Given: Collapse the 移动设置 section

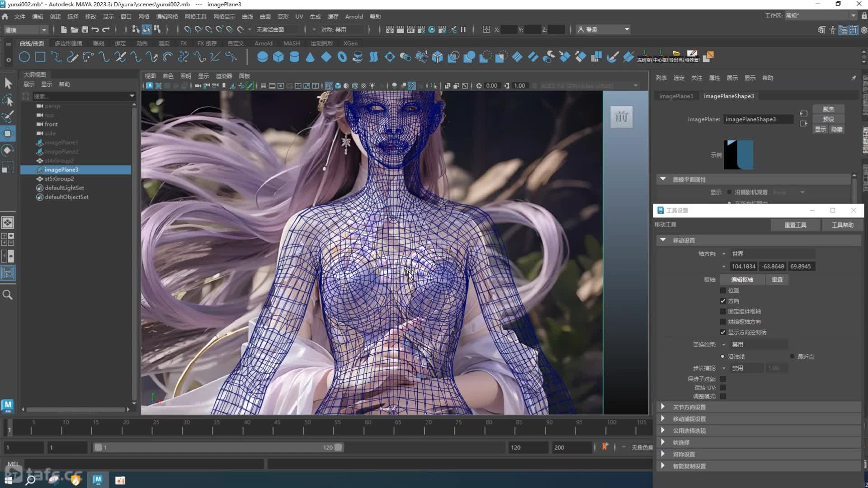Looking at the screenshot, I should pyautogui.click(x=663, y=240).
